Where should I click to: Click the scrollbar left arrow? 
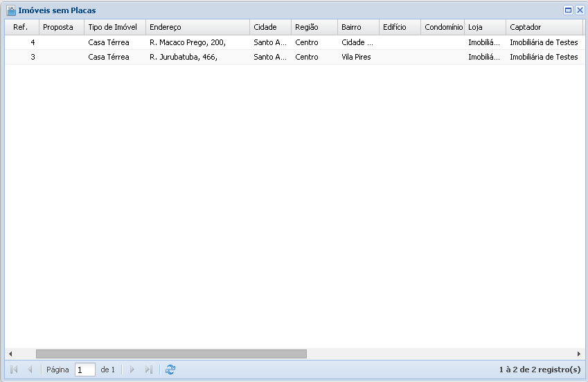tap(10, 354)
